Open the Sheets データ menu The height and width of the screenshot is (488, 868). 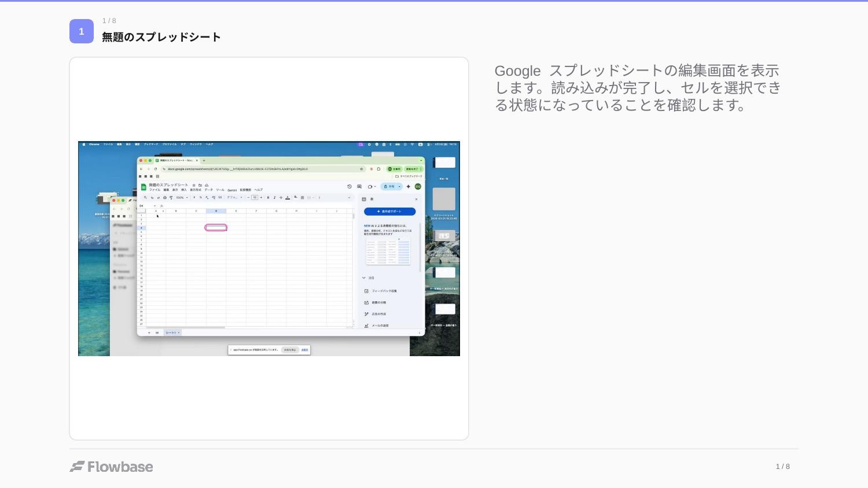208,190
